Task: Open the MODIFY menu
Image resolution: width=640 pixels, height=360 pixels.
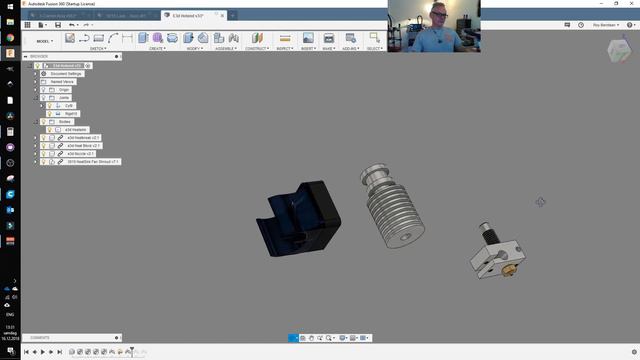Action: (x=195, y=49)
